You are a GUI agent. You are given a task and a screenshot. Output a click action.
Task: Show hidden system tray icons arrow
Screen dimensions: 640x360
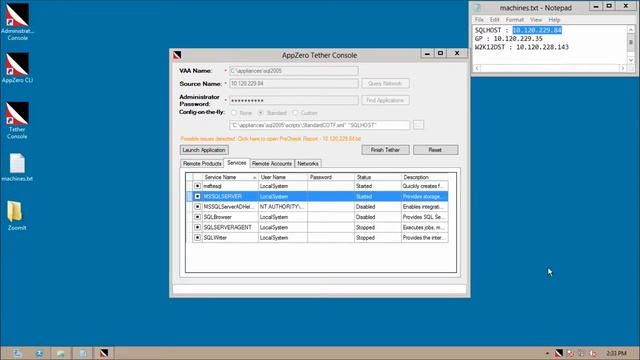(547, 353)
